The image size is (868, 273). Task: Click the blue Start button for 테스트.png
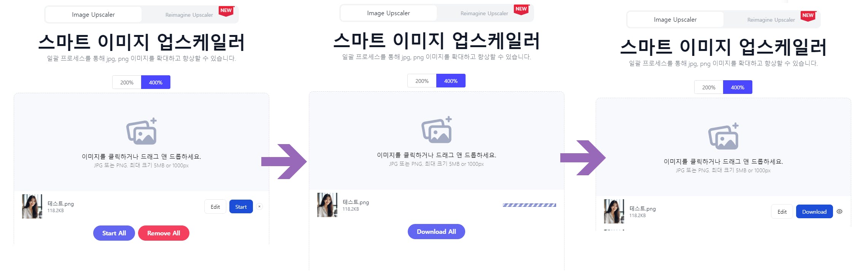(241, 206)
